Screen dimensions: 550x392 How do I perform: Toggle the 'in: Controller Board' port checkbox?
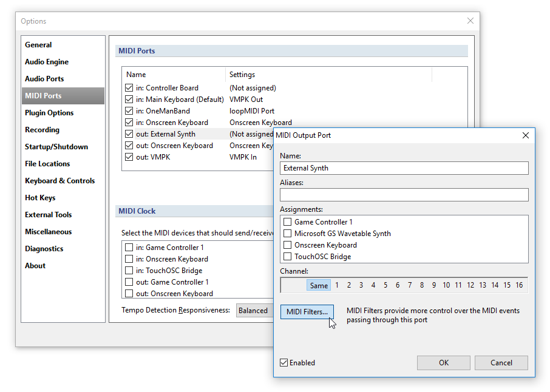(129, 87)
